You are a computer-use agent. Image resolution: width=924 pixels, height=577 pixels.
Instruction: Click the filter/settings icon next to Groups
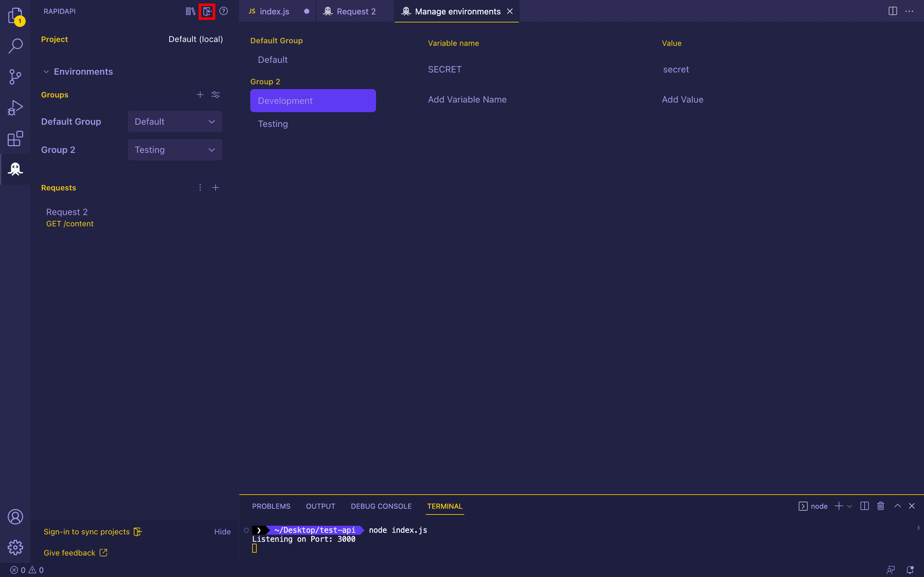(216, 94)
